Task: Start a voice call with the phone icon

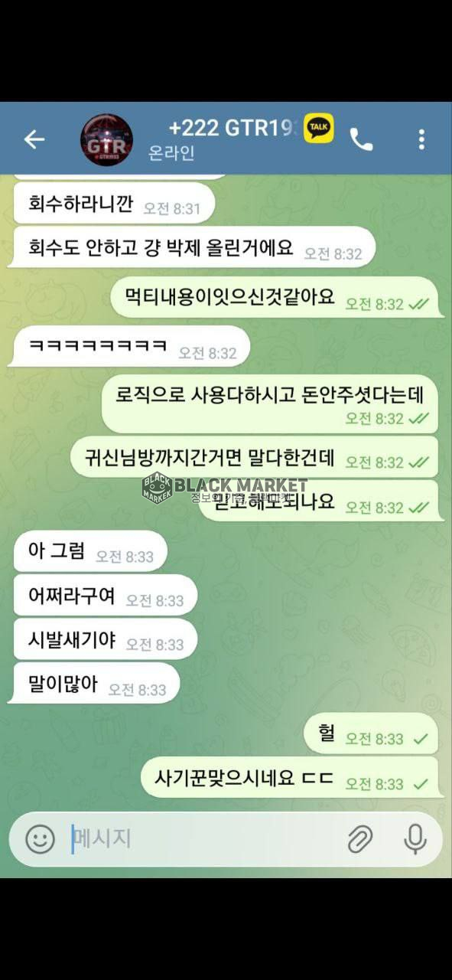Action: [361, 139]
